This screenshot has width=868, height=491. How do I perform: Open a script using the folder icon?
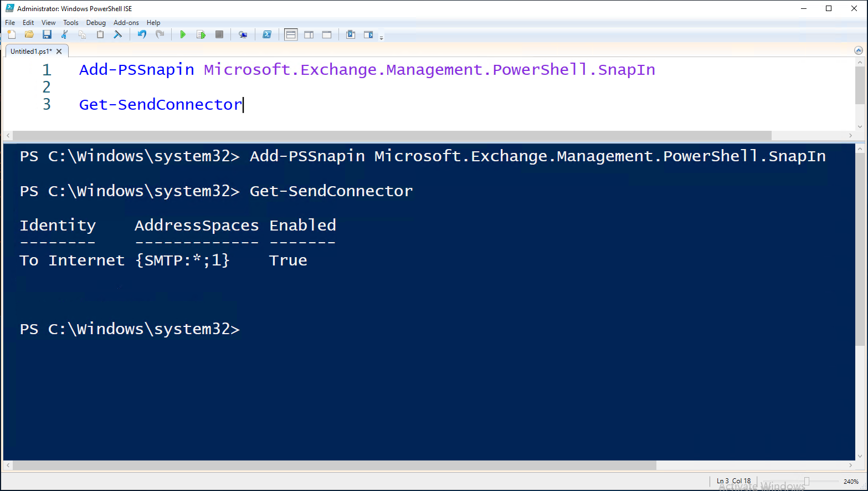(29, 34)
